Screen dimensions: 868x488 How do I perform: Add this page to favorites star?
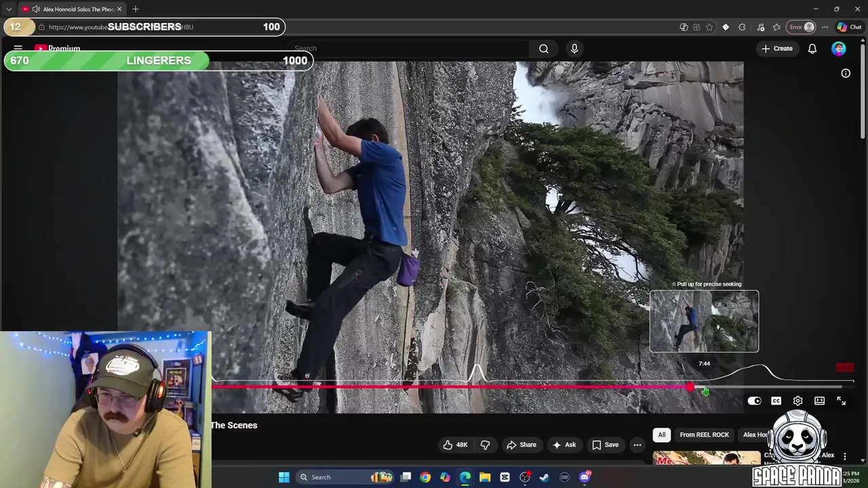[x=709, y=27]
